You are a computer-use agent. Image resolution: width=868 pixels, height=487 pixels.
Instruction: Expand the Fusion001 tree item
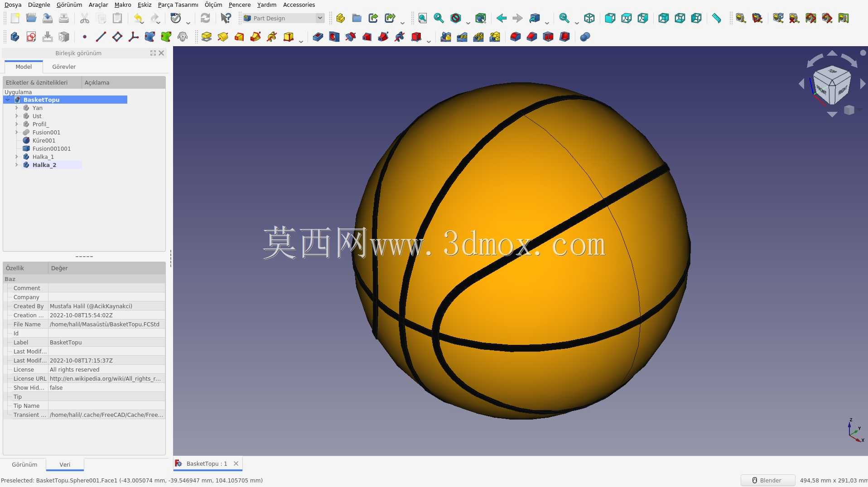17,132
